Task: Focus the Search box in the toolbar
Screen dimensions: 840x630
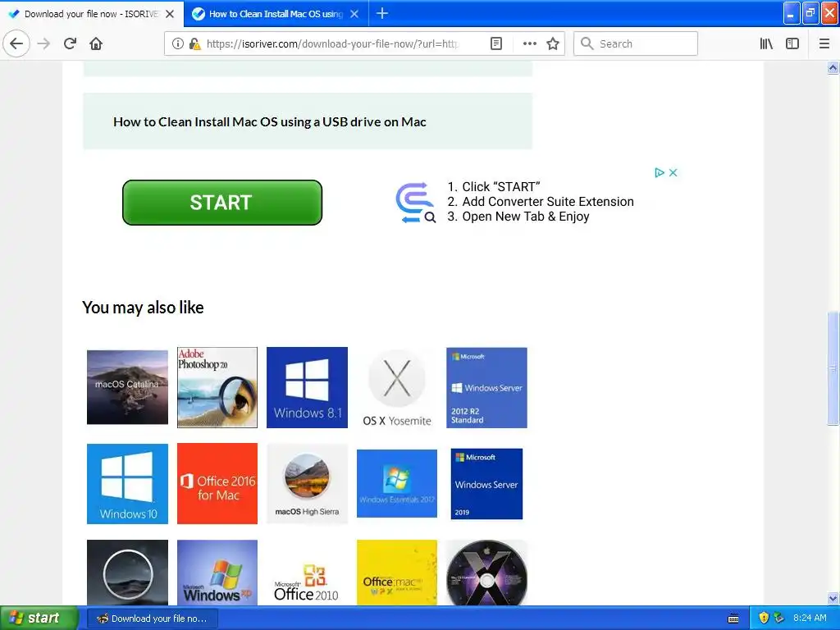Action: click(636, 43)
